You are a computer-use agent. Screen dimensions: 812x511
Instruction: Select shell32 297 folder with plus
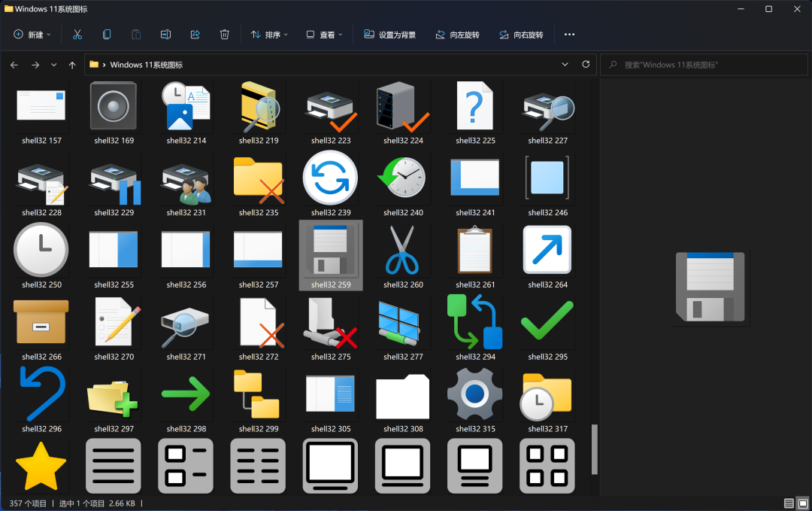click(x=114, y=400)
